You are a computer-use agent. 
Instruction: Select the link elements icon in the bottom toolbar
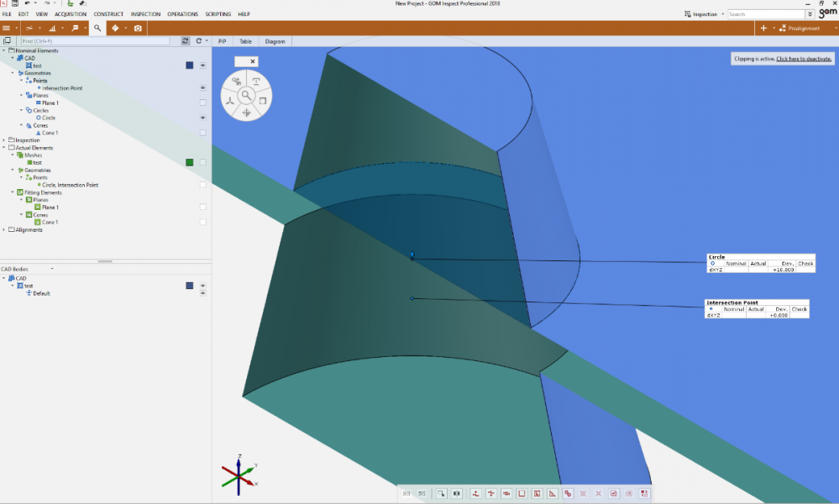(x=566, y=494)
